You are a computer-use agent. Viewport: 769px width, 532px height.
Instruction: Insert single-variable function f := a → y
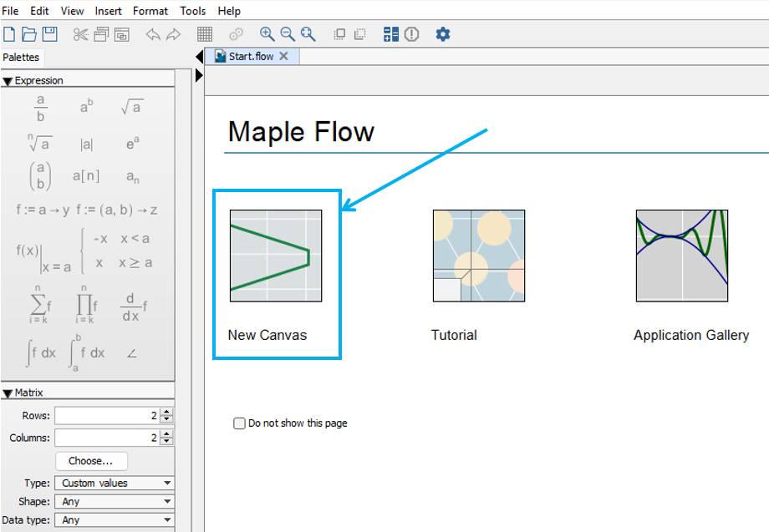43,210
